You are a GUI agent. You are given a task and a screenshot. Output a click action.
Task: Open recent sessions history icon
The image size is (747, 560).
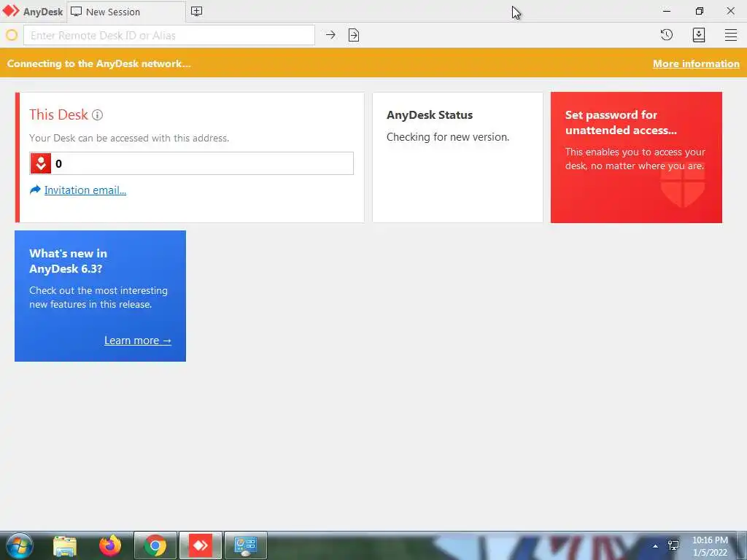tap(667, 35)
